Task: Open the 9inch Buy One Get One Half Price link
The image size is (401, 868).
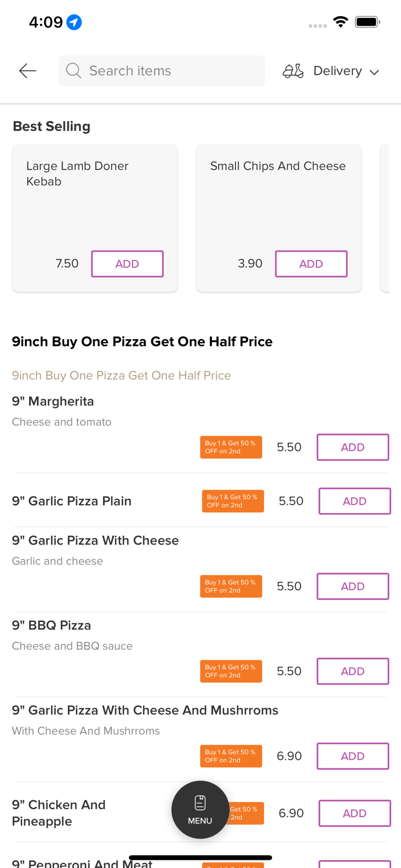Action: click(x=122, y=376)
